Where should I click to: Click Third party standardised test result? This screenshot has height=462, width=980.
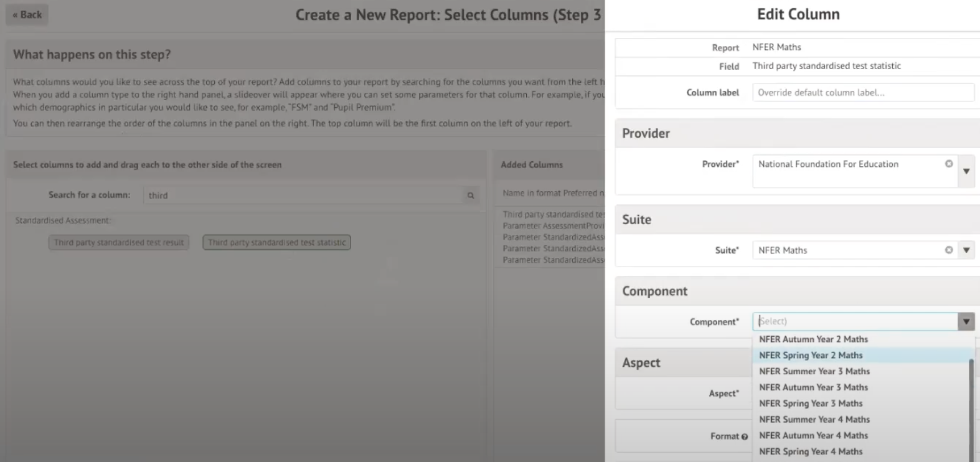point(119,242)
